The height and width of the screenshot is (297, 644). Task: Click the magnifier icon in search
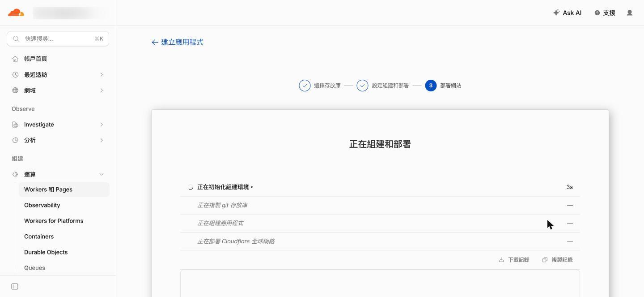point(16,39)
